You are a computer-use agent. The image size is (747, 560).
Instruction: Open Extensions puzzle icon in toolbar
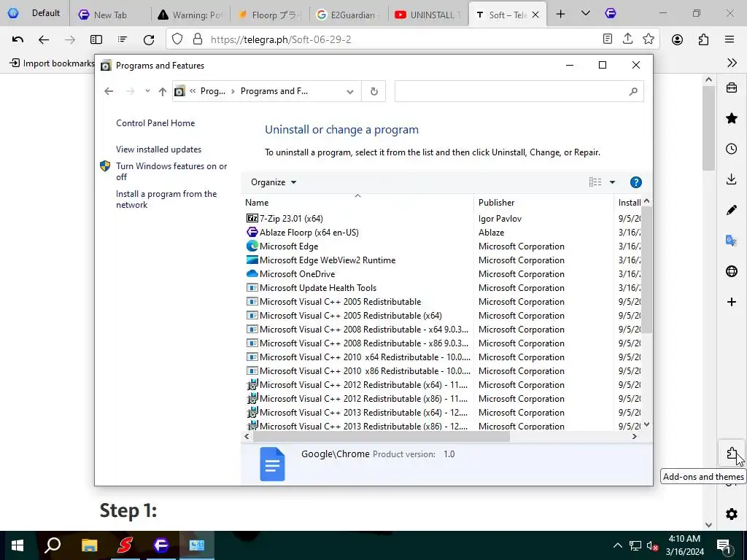click(x=703, y=39)
